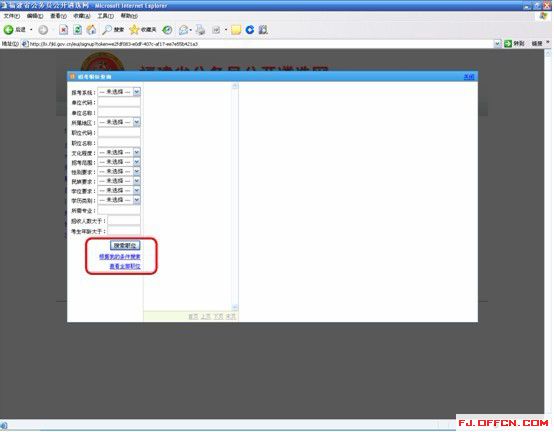Open the 性别要求 dropdown
The height and width of the screenshot is (432, 554).
pyautogui.click(x=119, y=171)
